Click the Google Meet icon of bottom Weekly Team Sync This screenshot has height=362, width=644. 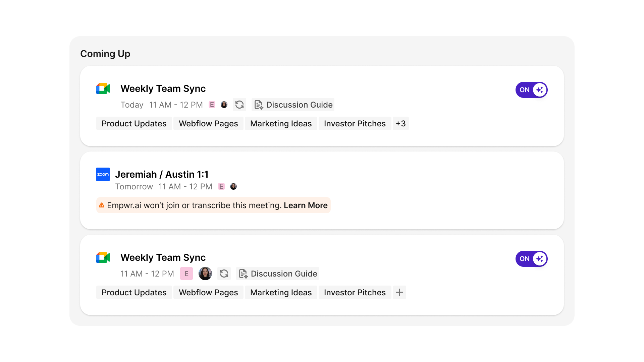click(x=103, y=257)
